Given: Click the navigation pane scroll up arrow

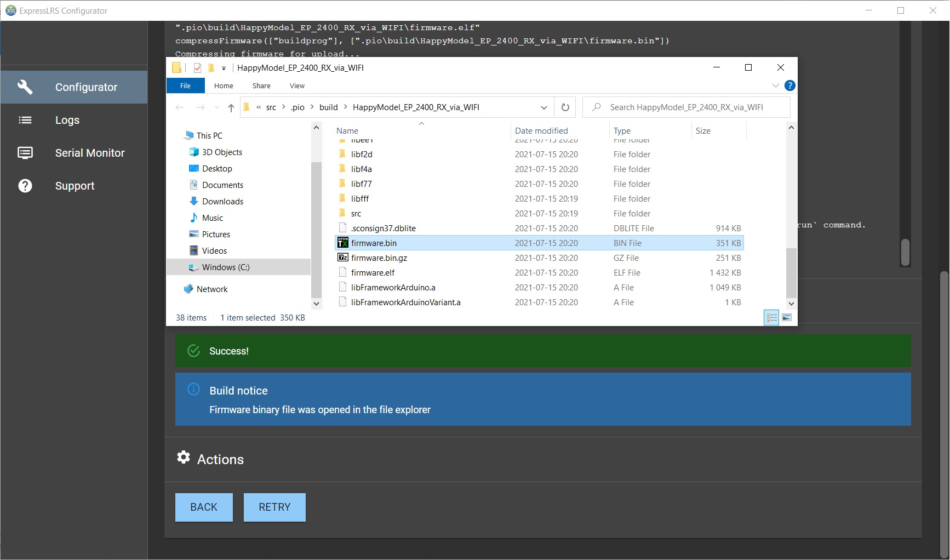Looking at the screenshot, I should point(316,127).
